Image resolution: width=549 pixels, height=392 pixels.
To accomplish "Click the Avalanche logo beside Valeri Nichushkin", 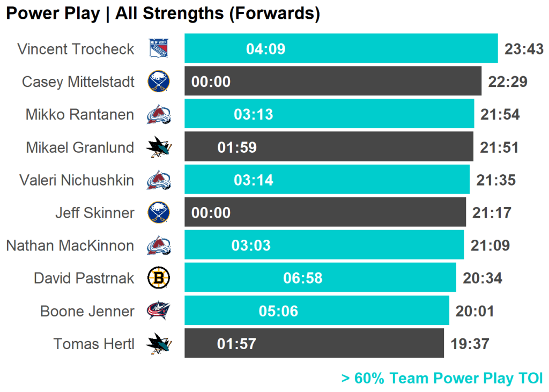I will [x=159, y=180].
